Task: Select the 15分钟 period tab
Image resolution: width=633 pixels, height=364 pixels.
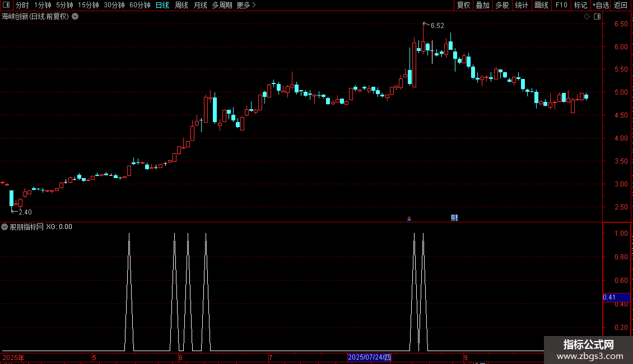Action: (x=89, y=5)
